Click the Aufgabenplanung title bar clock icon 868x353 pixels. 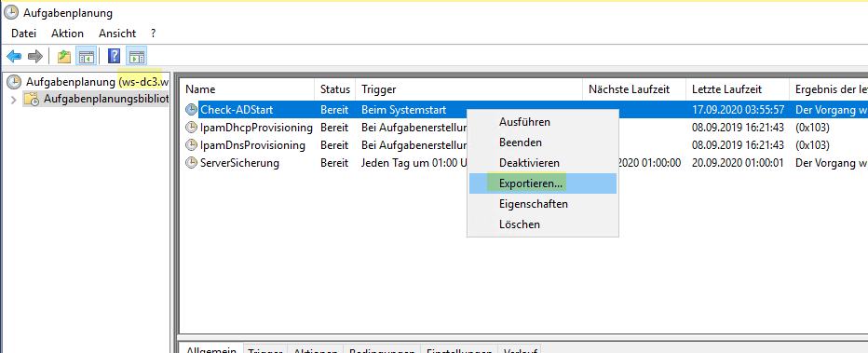[10, 12]
